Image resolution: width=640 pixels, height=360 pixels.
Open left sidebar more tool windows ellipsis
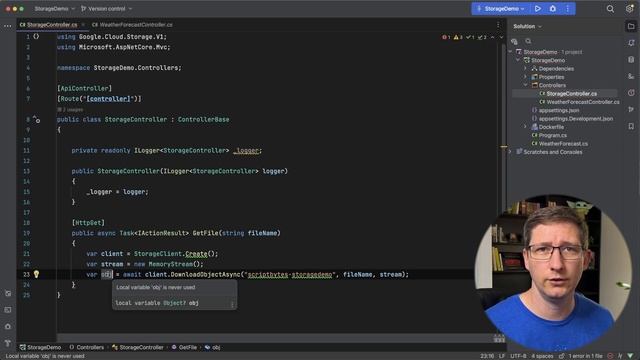pyautogui.click(x=7, y=26)
